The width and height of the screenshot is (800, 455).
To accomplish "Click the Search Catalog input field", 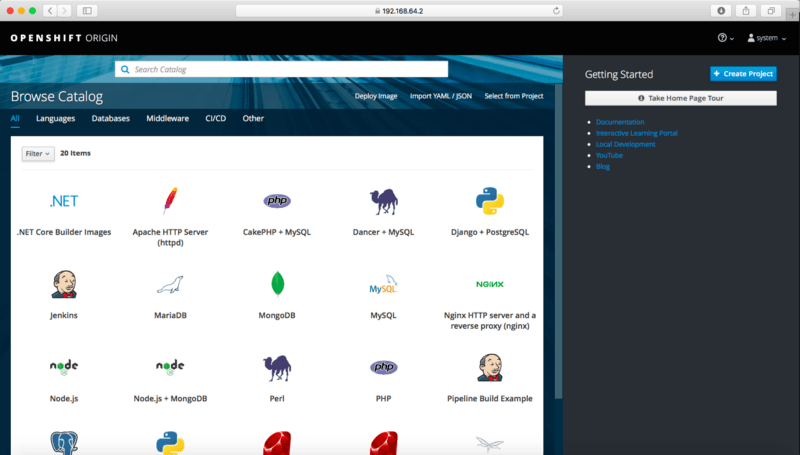I will click(282, 69).
